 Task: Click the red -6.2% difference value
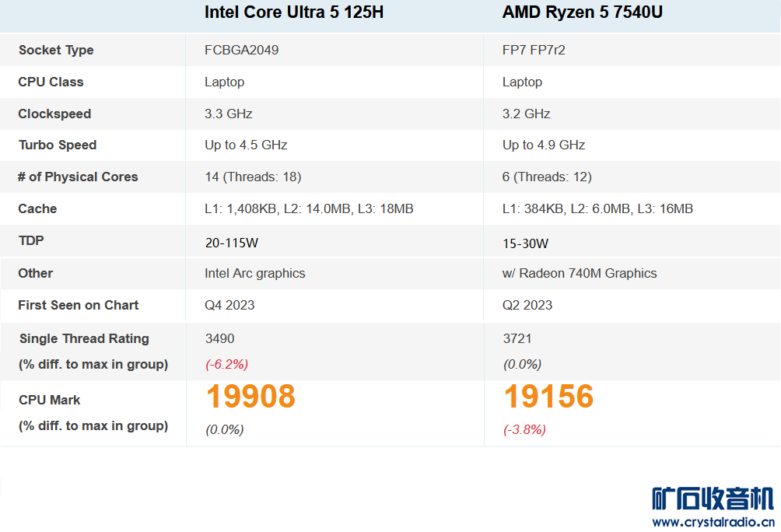point(226,364)
